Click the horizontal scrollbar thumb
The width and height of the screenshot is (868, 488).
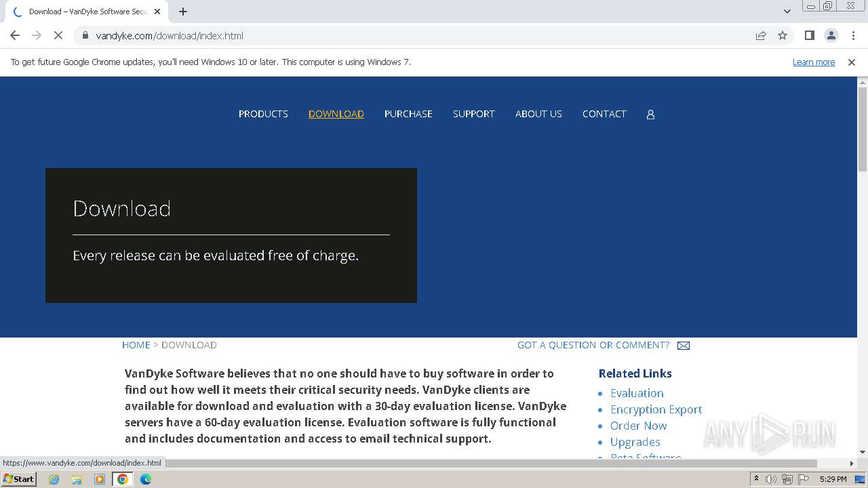(491, 464)
